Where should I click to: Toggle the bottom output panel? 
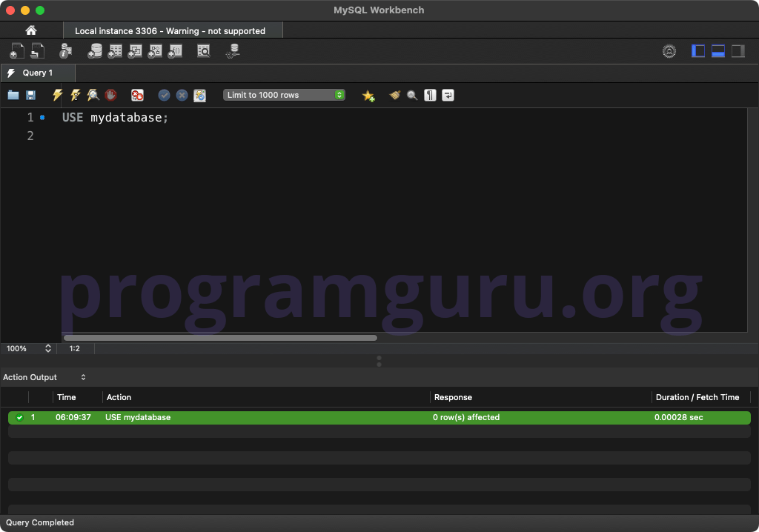717,51
